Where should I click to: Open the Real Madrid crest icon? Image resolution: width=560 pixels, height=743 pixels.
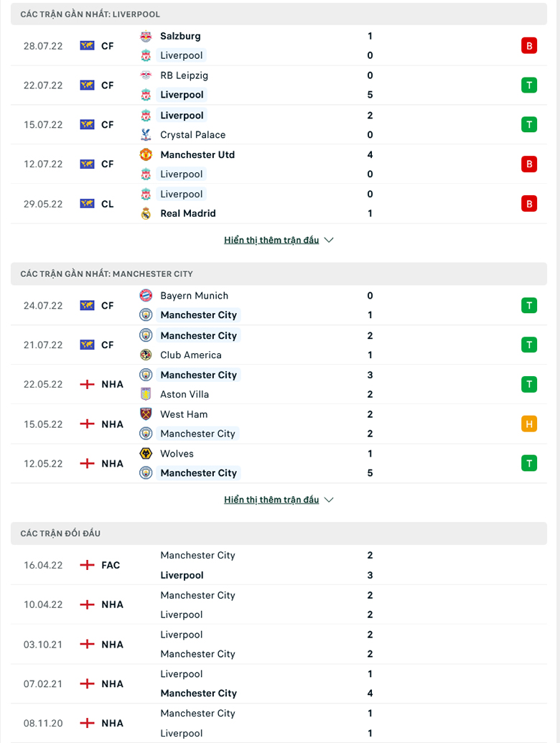(x=146, y=213)
